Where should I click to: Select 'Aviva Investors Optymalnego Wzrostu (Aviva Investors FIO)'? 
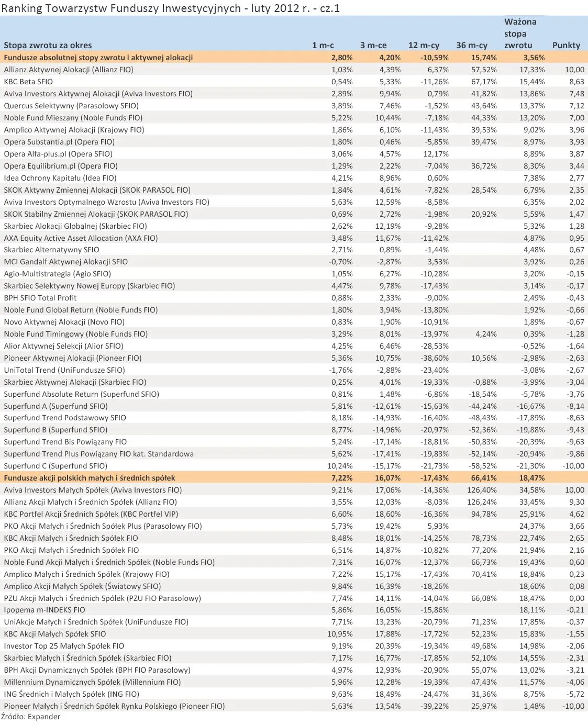107,202
